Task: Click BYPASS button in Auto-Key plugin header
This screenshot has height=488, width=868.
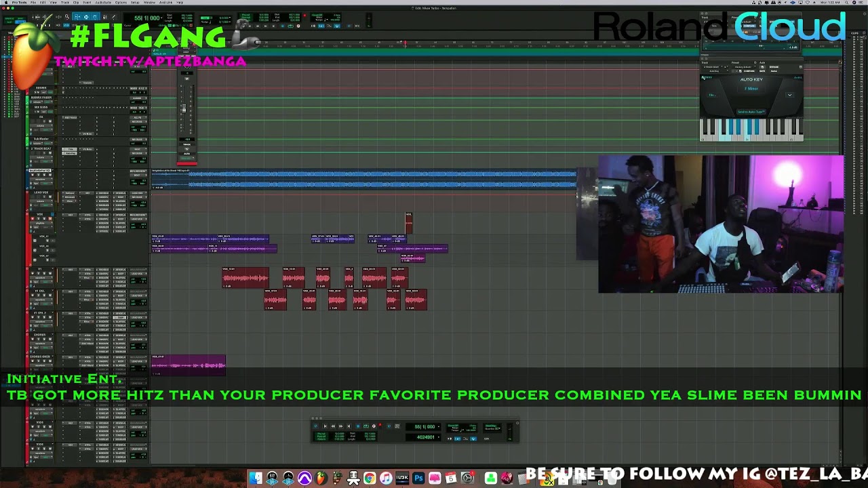Action: [x=774, y=67]
